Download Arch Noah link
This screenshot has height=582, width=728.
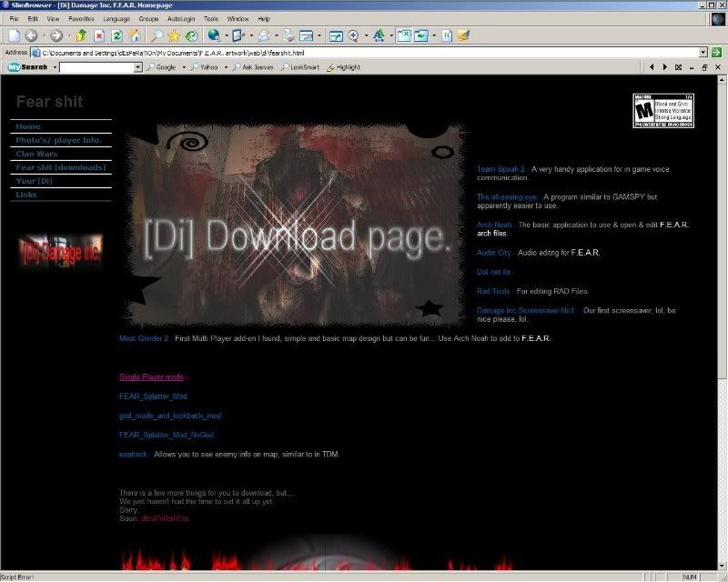[x=494, y=226]
